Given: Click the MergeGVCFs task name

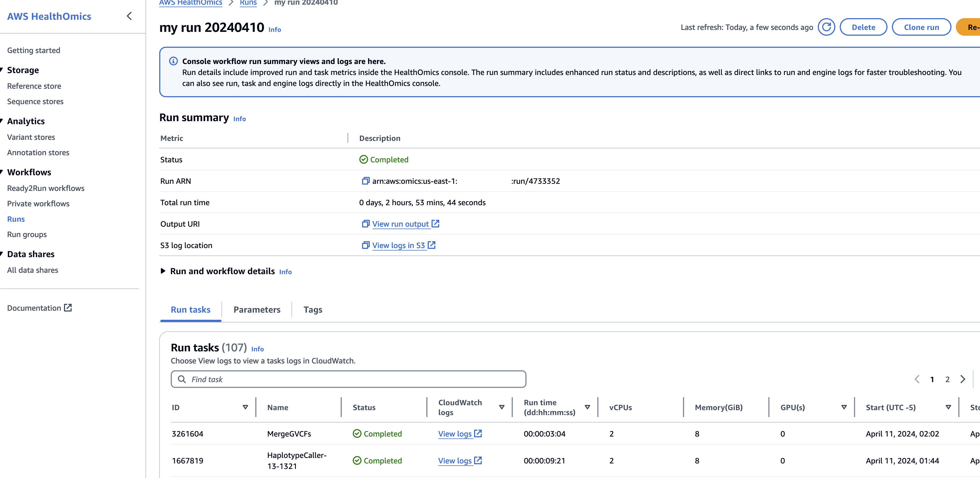Looking at the screenshot, I should click(289, 433).
